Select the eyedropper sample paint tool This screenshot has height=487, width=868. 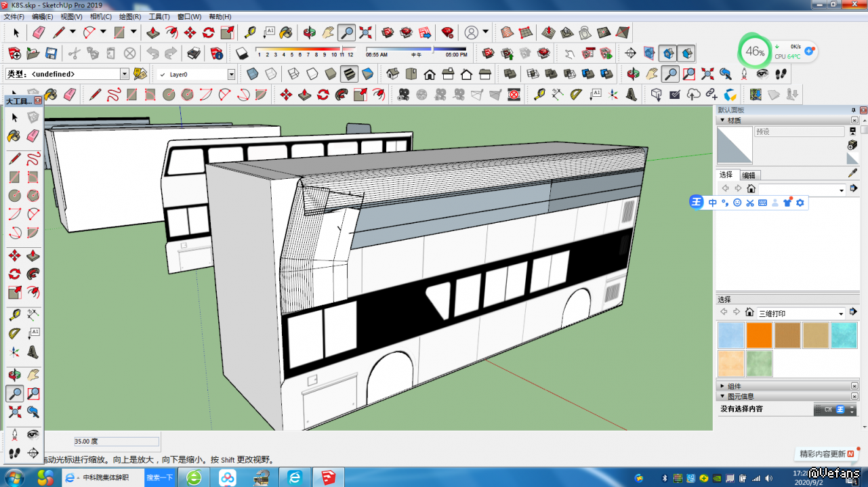852,173
